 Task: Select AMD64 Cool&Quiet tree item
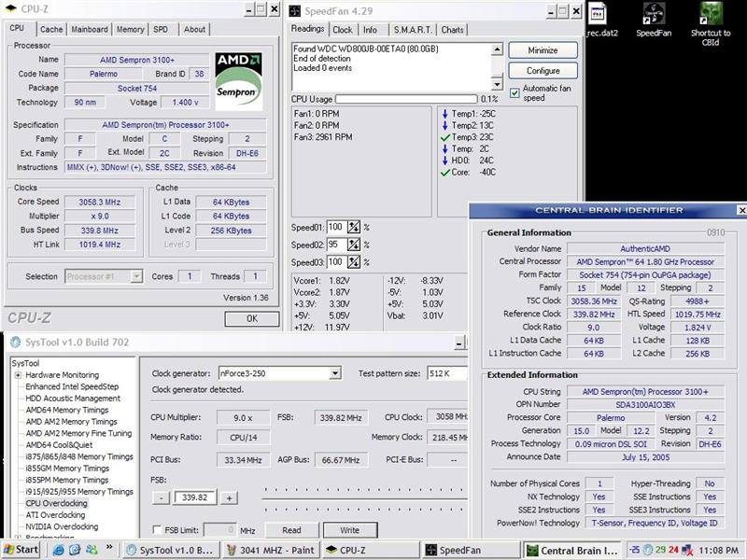59,445
